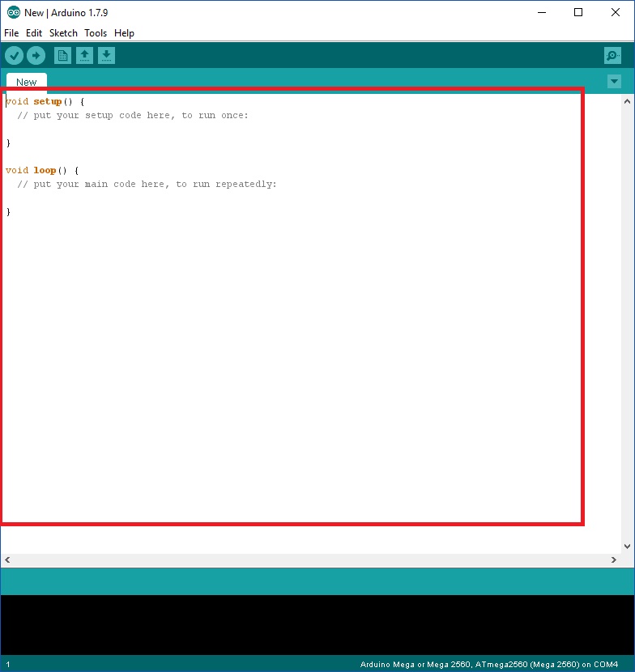Save sketch with the Save icon
This screenshot has height=672, width=635.
point(106,55)
